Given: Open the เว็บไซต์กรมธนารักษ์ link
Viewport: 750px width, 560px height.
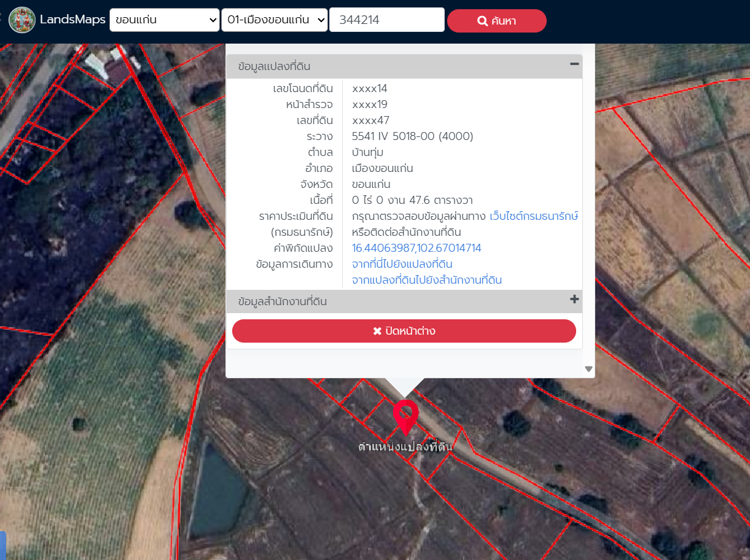Looking at the screenshot, I should tap(533, 216).
